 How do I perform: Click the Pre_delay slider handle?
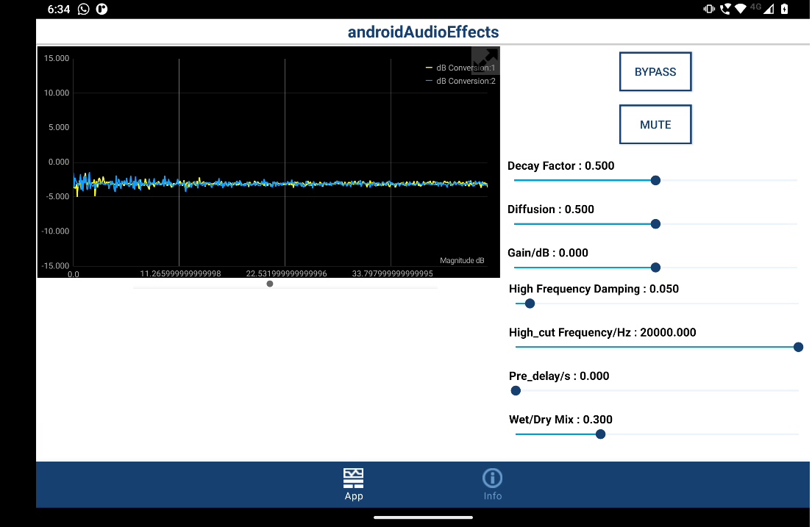516,390
